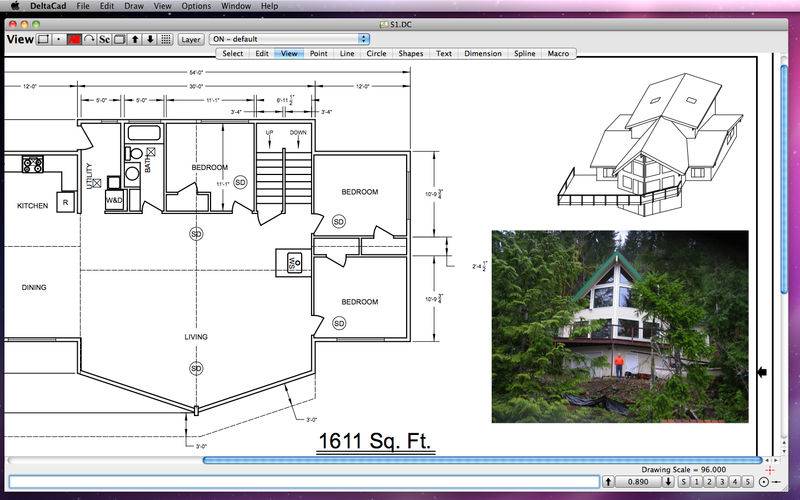Click the DINING room label
This screenshot has height=500, width=800.
click(x=34, y=287)
